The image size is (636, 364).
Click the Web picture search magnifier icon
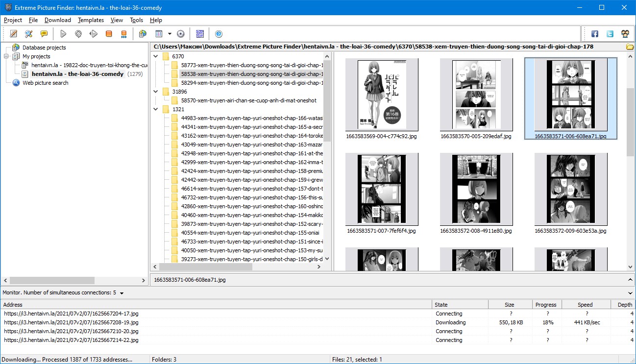[16, 83]
